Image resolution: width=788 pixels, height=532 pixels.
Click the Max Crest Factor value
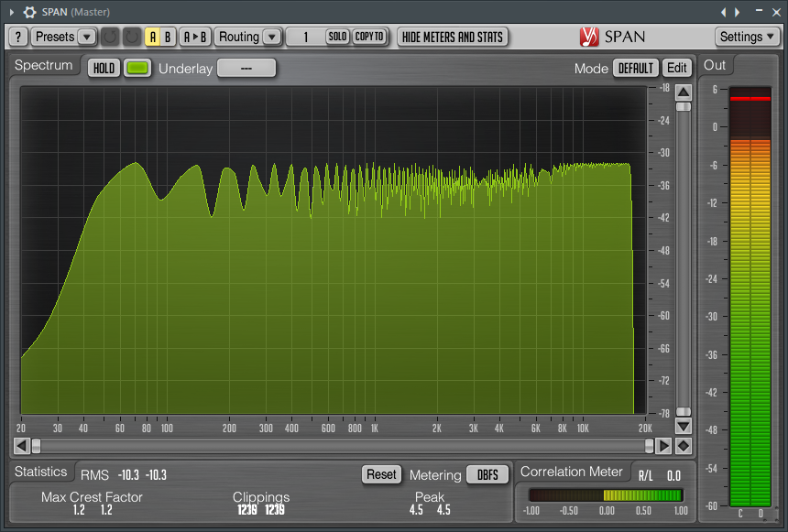[x=93, y=510]
